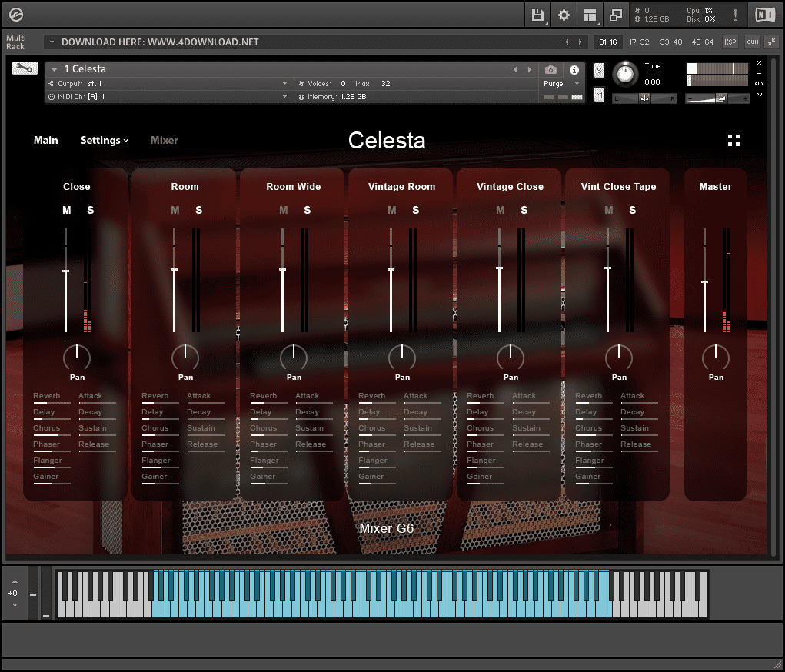Click the Pan knob of Close channel

point(77,358)
